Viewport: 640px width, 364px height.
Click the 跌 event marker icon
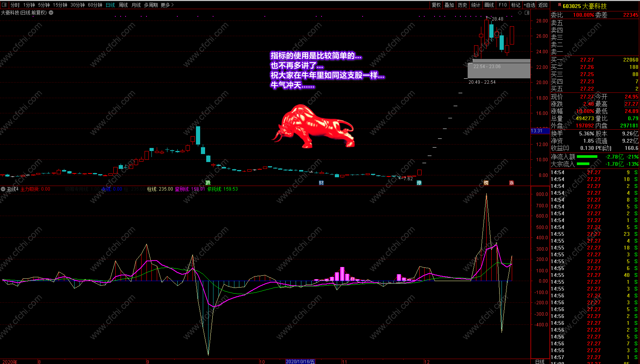[208, 183]
